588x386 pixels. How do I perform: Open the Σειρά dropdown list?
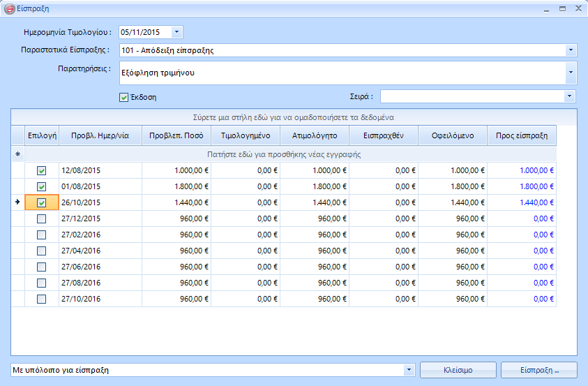(x=571, y=96)
